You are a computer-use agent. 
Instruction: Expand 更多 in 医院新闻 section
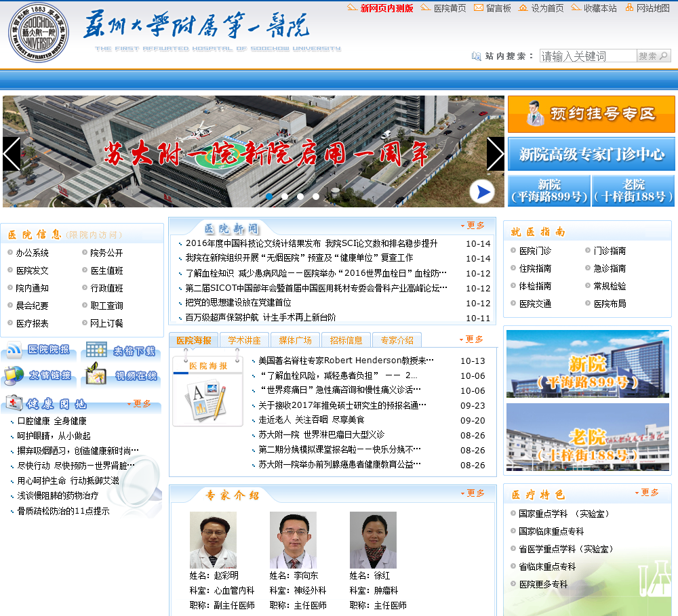[x=473, y=225]
